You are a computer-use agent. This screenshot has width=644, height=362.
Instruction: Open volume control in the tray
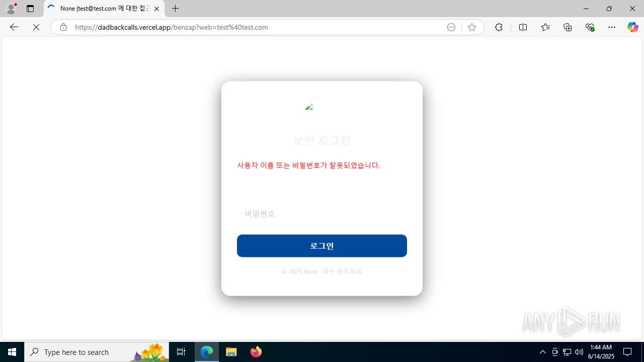(x=579, y=352)
